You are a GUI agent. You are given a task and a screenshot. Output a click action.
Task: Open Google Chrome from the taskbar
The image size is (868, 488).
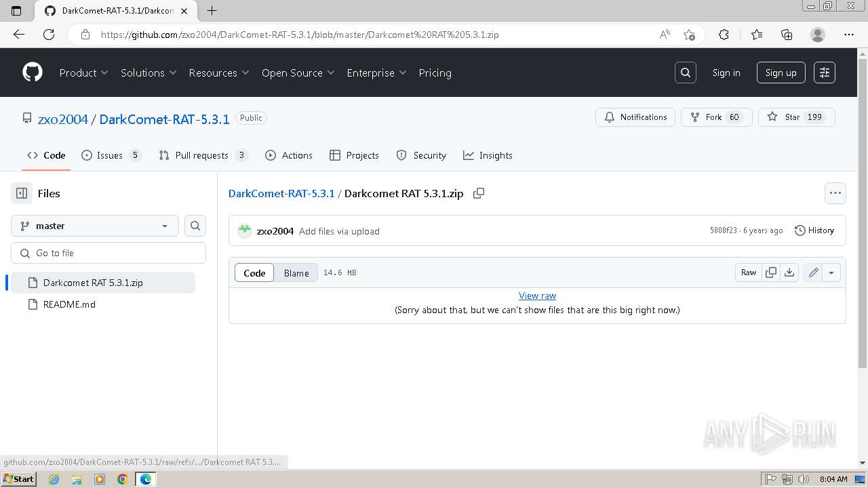pyautogui.click(x=123, y=479)
